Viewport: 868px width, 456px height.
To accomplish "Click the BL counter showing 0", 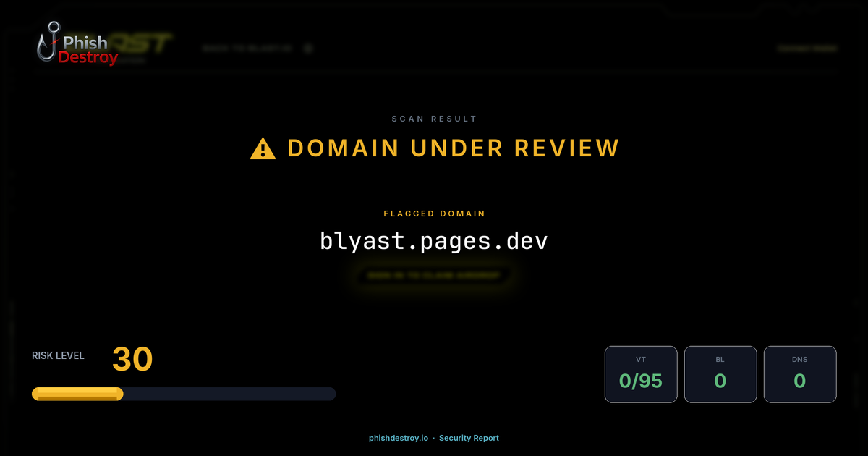I will click(x=720, y=379).
